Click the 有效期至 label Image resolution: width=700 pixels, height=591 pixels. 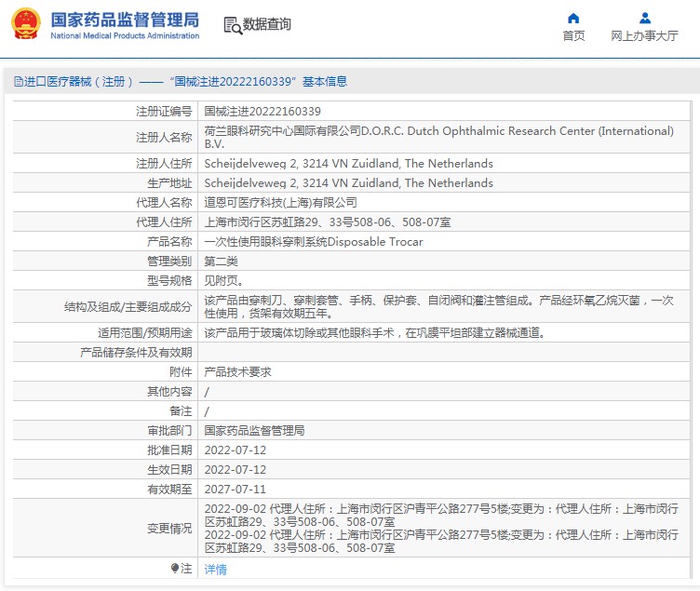(x=169, y=490)
